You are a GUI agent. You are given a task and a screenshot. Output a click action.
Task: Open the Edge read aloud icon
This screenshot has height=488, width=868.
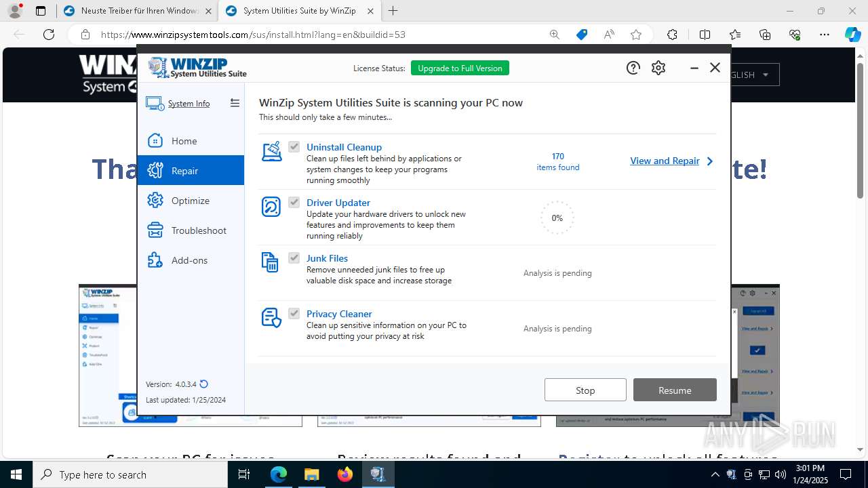pyautogui.click(x=609, y=35)
